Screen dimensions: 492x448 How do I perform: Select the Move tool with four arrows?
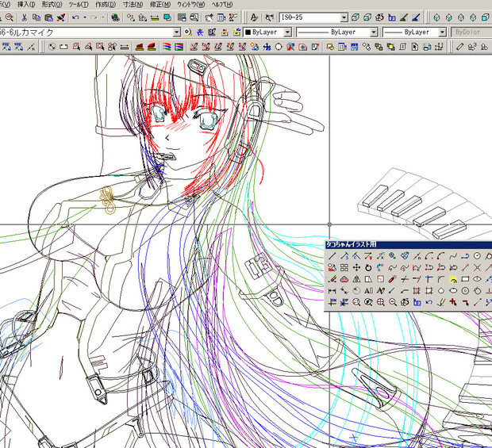[356, 268]
